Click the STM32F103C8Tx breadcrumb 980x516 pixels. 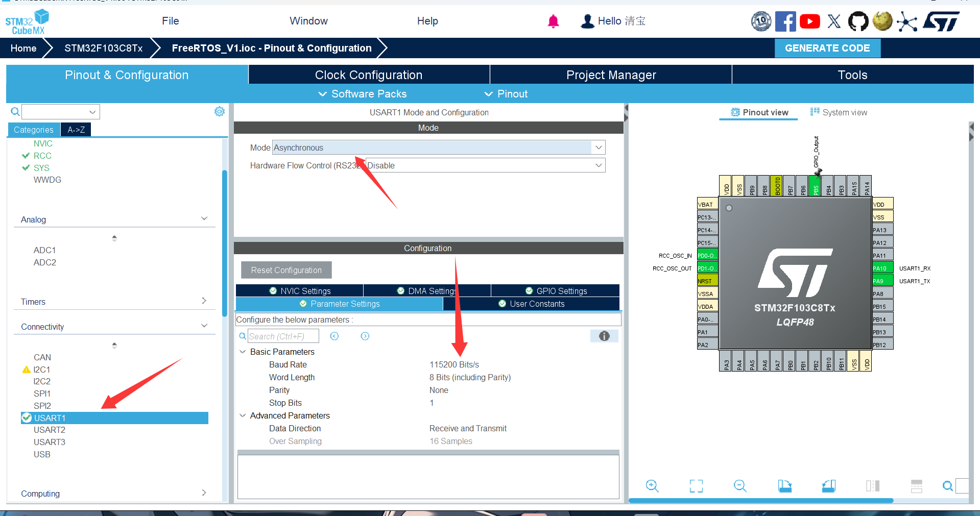coord(104,48)
